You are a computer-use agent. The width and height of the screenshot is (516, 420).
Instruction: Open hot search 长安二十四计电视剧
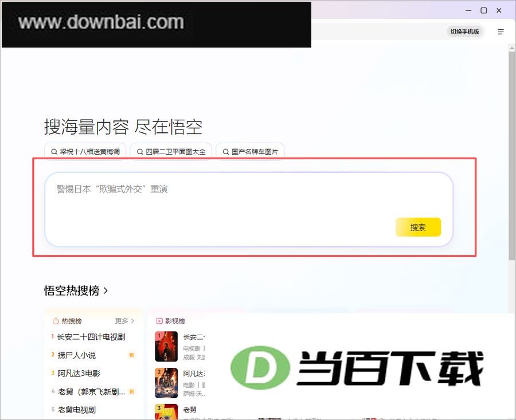click(x=91, y=337)
